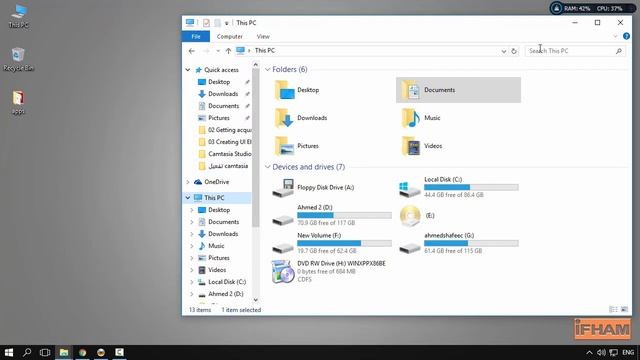640x360 pixels.
Task: Click the search magnifier icon
Action: pyautogui.click(x=619, y=51)
